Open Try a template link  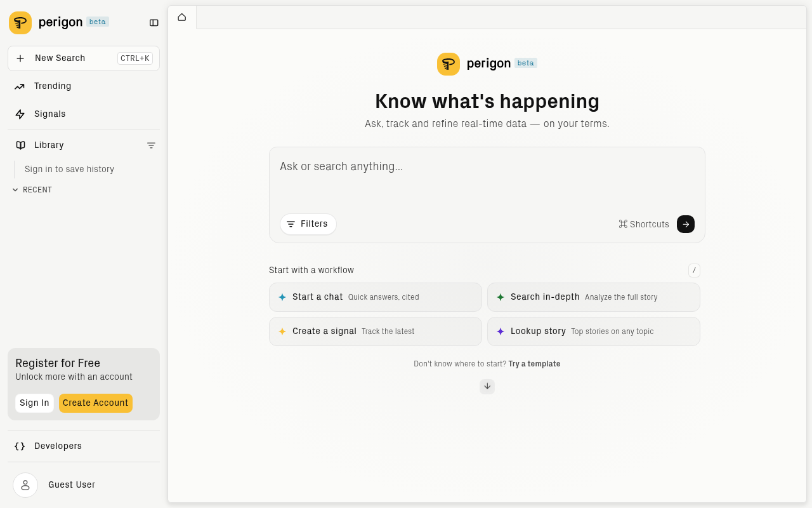point(534,363)
